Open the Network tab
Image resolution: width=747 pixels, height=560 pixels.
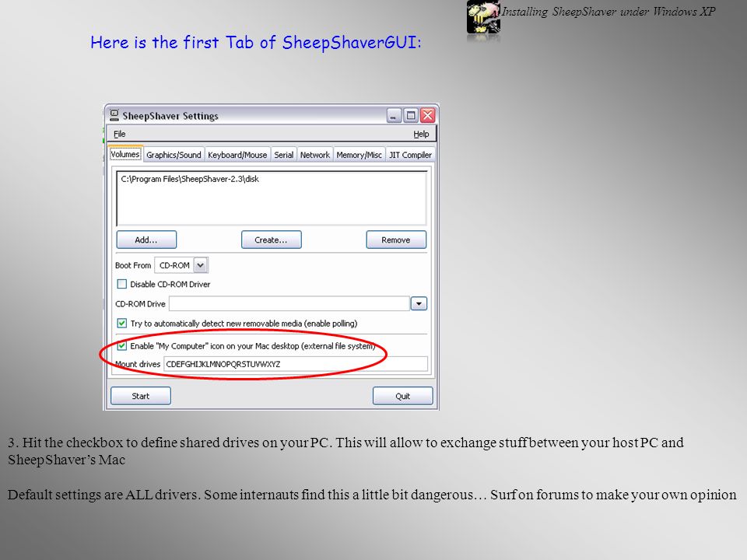click(x=314, y=155)
